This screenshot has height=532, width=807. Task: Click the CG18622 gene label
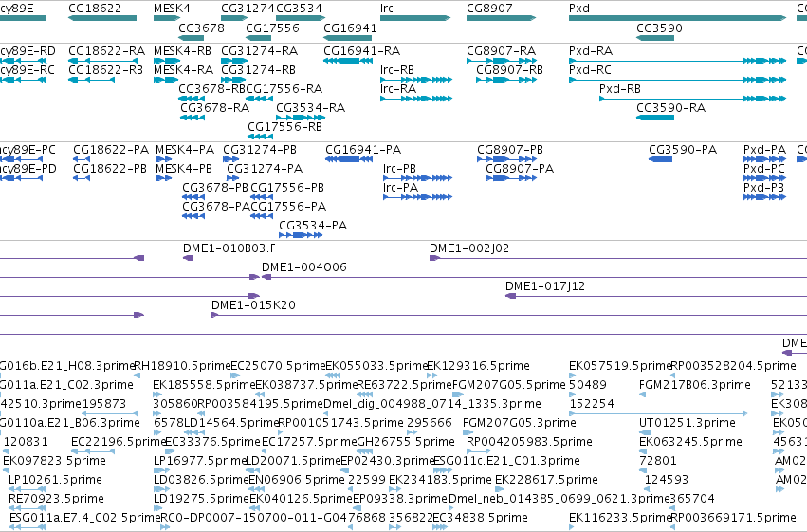[95, 9]
